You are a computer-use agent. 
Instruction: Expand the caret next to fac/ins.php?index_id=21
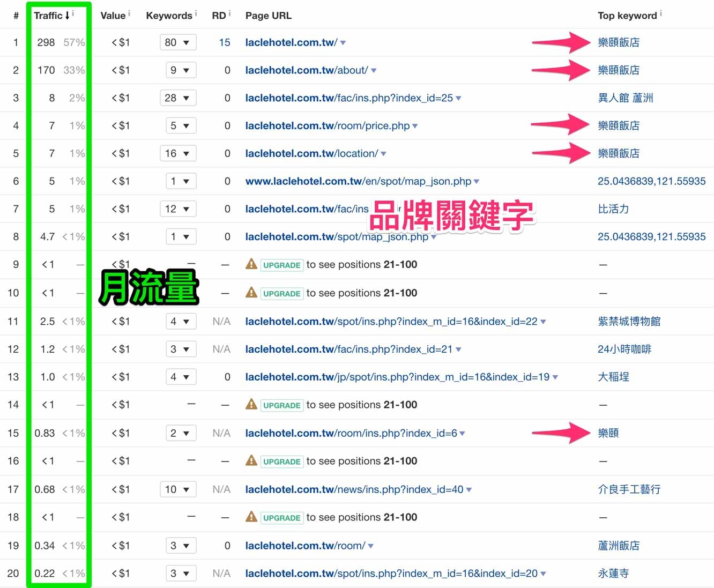458,349
